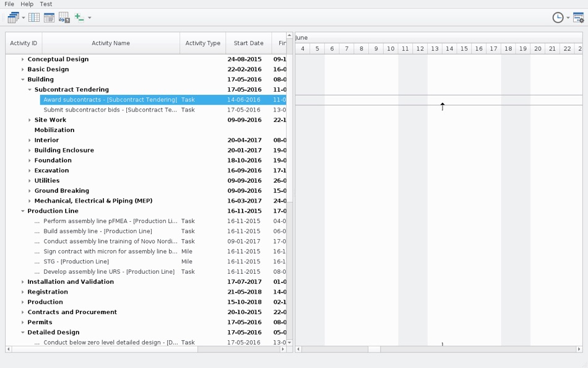Open dropdown arrow next to plus-minus icon
Screen dimensions: 588x368
pyautogui.click(x=89, y=17)
